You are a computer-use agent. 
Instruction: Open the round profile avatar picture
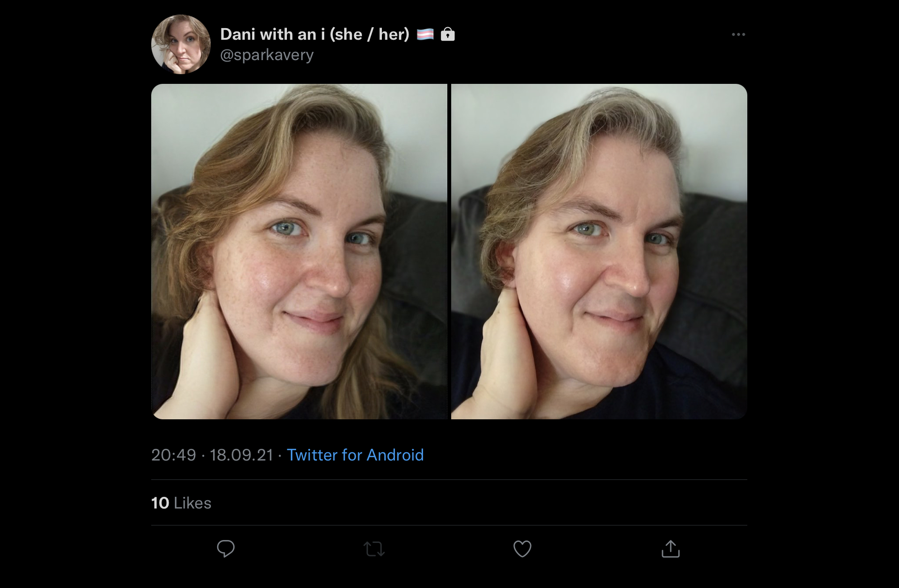tap(181, 44)
